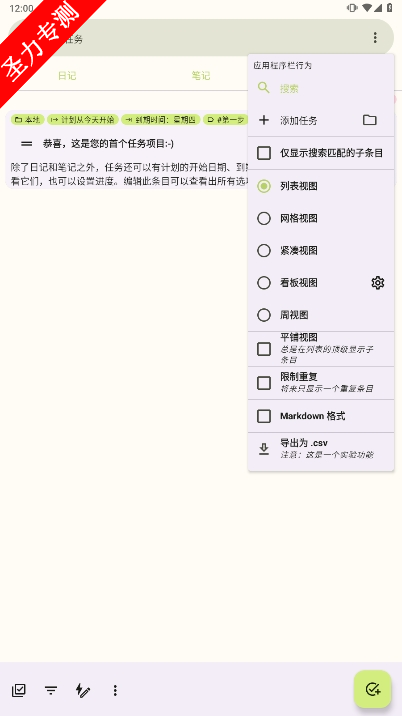Open the task titled 恭喜，这是您的首个任务项目

pyautogui.click(x=108, y=144)
